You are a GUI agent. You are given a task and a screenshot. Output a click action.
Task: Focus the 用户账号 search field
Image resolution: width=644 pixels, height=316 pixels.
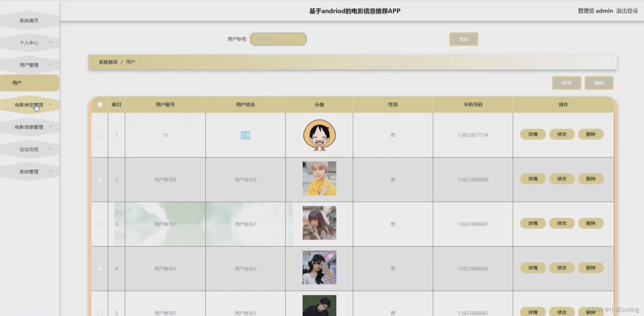[x=278, y=39]
